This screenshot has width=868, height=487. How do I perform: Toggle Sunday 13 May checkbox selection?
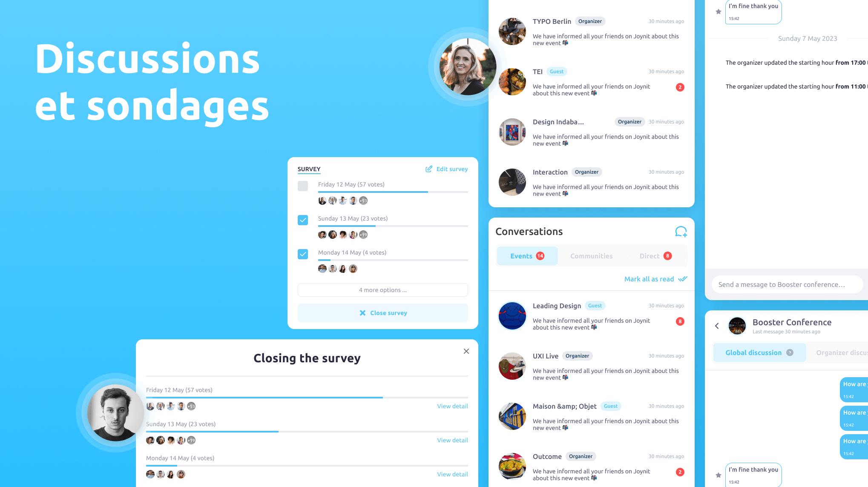tap(303, 220)
